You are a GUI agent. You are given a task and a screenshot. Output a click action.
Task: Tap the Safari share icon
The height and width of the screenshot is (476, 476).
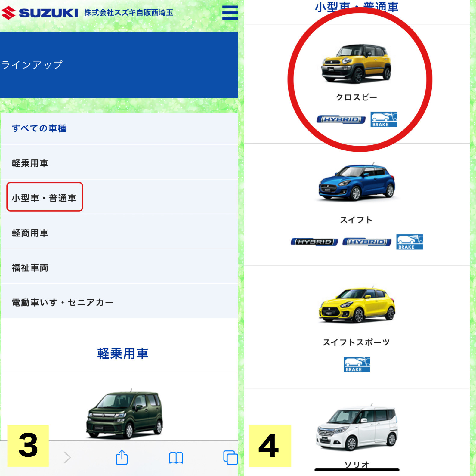(122, 457)
